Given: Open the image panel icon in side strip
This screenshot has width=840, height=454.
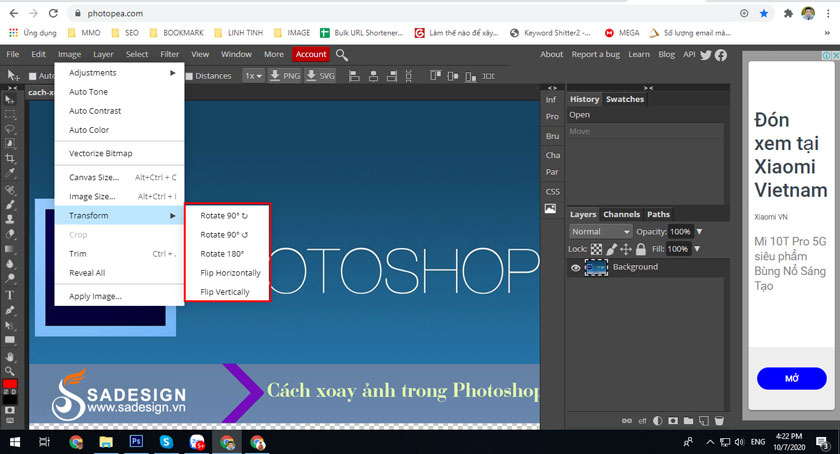Looking at the screenshot, I should (x=551, y=209).
